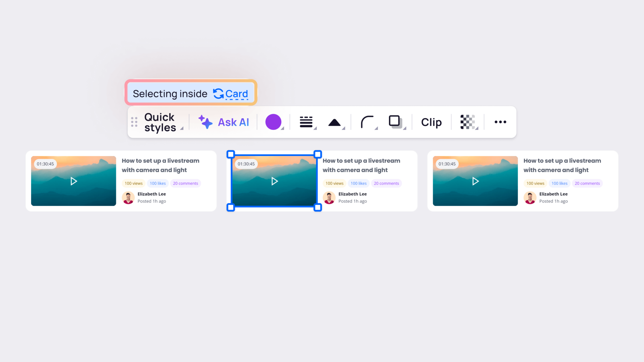Screen dimensions: 644x362
Task: Play the selected middle video thumbnail
Action: tap(274, 181)
